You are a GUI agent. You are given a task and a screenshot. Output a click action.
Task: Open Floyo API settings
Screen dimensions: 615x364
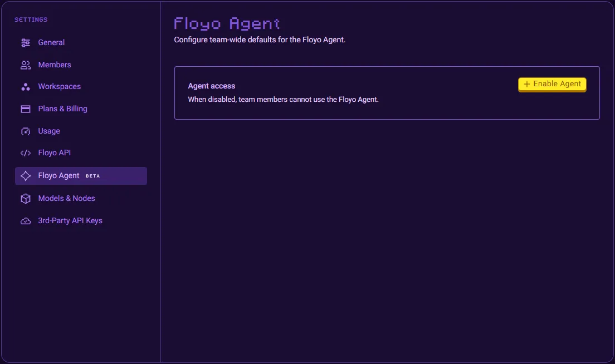coord(81,153)
